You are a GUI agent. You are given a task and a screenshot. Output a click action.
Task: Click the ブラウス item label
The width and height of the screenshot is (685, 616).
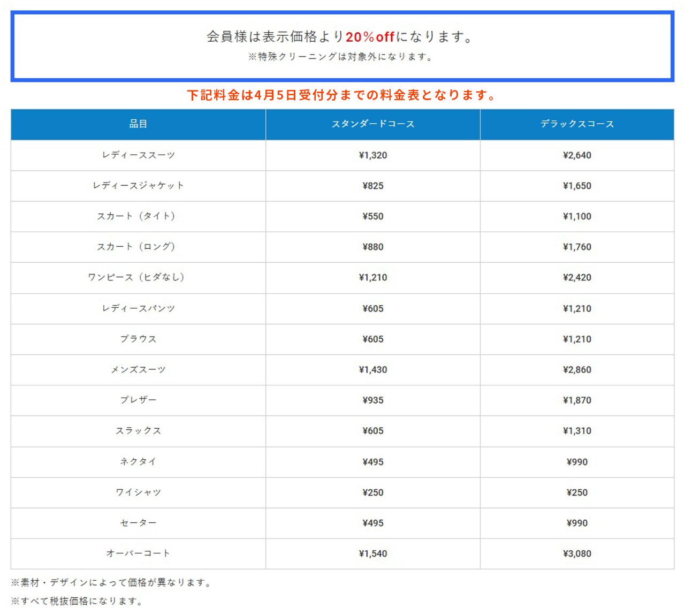click(138, 339)
